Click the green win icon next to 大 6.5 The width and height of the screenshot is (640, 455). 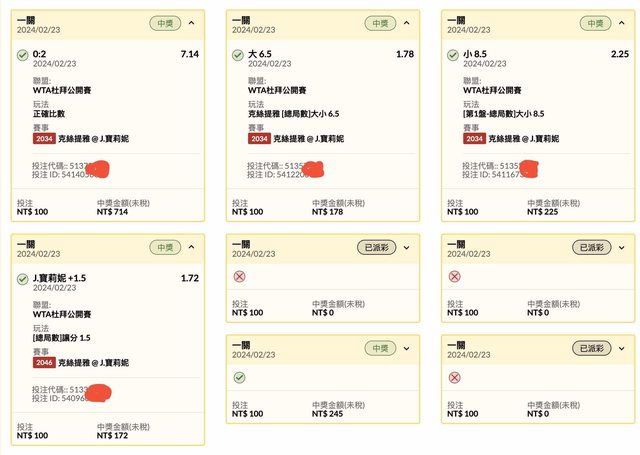tap(238, 54)
